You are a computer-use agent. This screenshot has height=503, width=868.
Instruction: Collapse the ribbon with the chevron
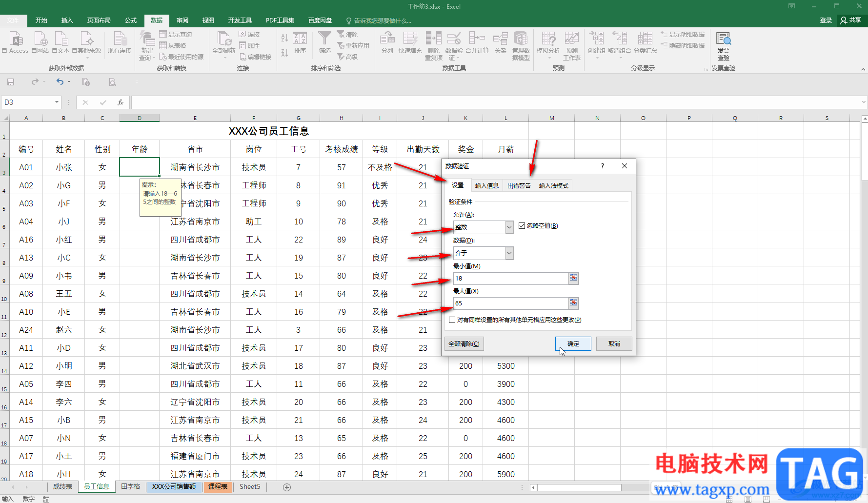[863, 69]
